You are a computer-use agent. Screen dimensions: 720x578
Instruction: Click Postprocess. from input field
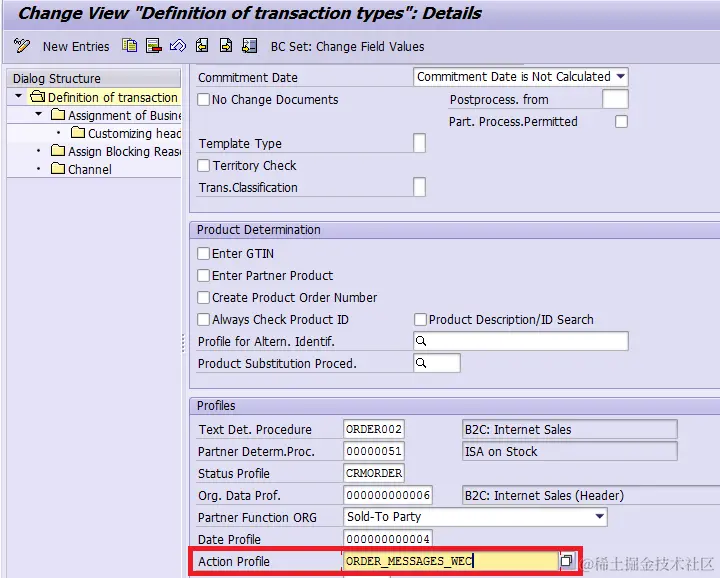click(x=615, y=99)
